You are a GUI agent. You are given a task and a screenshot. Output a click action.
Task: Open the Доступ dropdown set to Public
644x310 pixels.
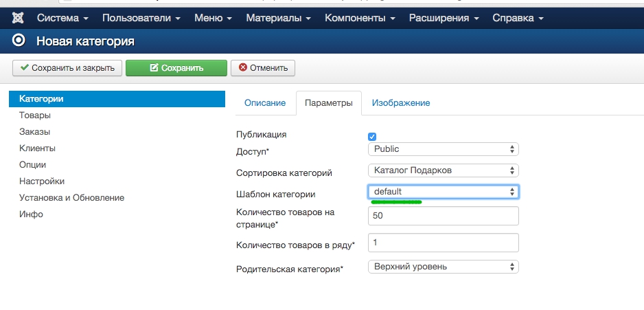(443, 149)
